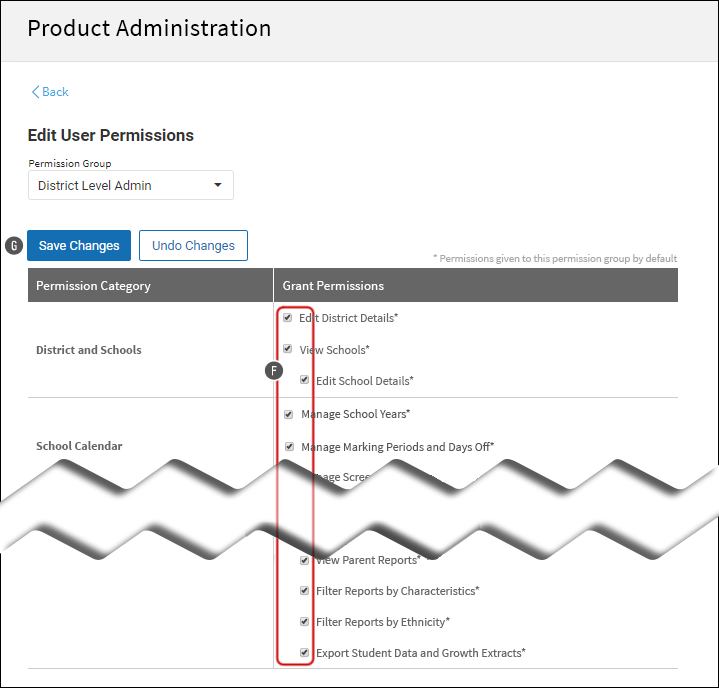Click the Edit User Permissions heading
The image size is (719, 688).
pyautogui.click(x=111, y=135)
